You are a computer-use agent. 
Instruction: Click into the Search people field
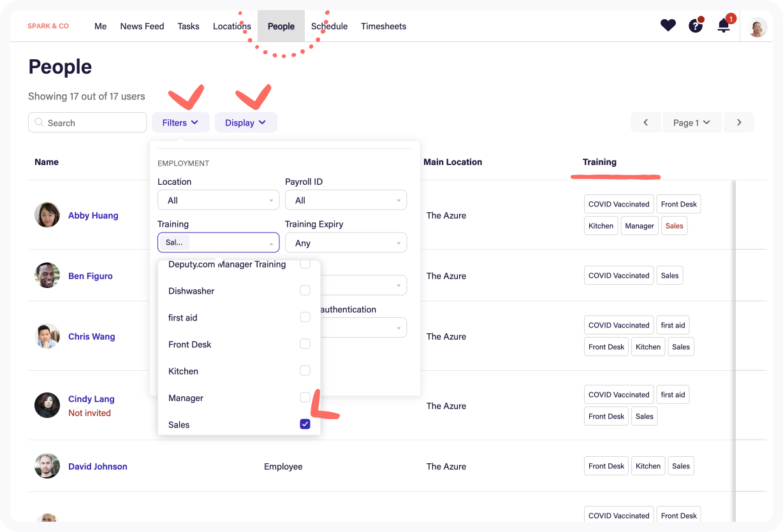pos(88,122)
